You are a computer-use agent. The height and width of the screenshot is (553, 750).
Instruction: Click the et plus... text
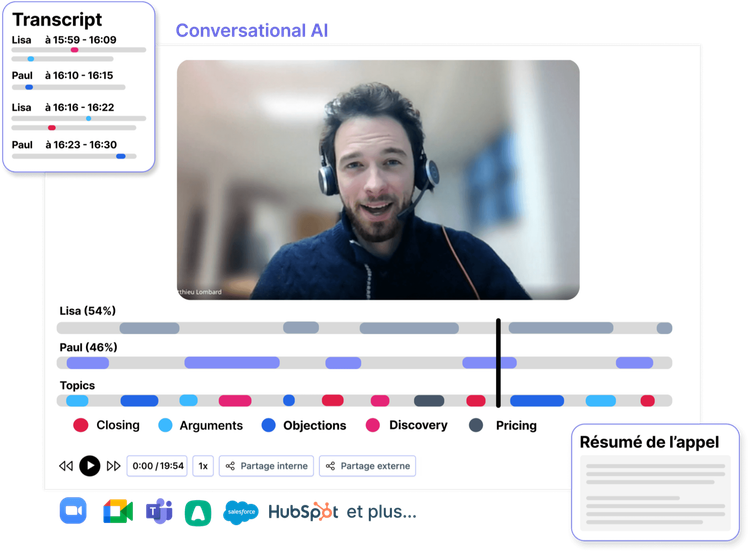tap(382, 512)
